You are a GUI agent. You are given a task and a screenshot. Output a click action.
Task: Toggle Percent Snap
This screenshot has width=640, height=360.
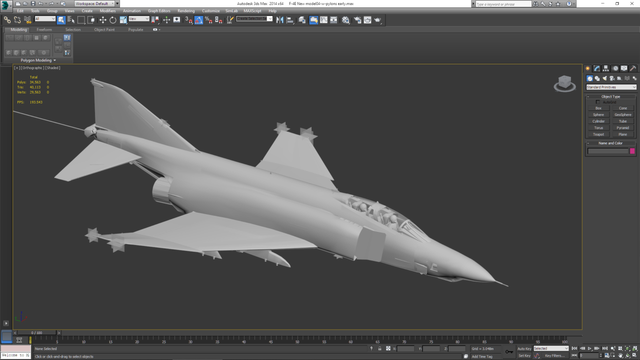pyautogui.click(x=209, y=20)
